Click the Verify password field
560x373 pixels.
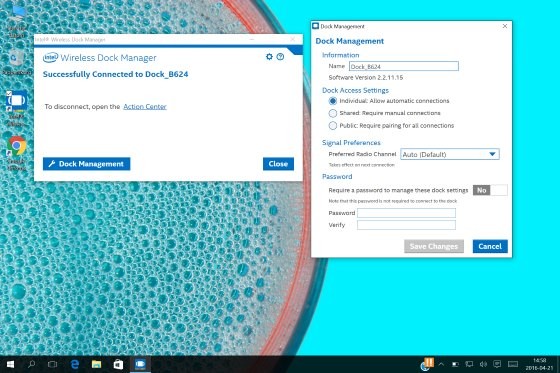[x=406, y=225]
